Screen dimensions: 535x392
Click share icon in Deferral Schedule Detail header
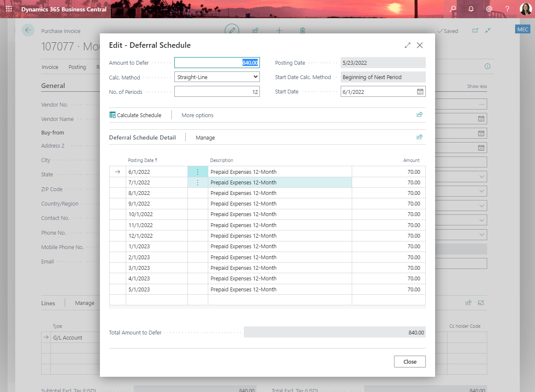[x=419, y=137]
